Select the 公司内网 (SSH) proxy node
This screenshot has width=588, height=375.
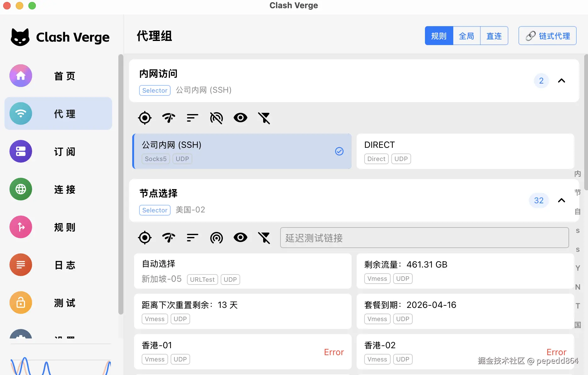[x=242, y=151]
